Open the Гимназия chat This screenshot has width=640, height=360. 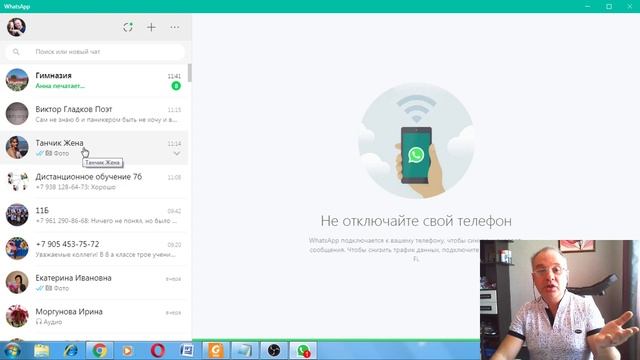[x=94, y=80]
